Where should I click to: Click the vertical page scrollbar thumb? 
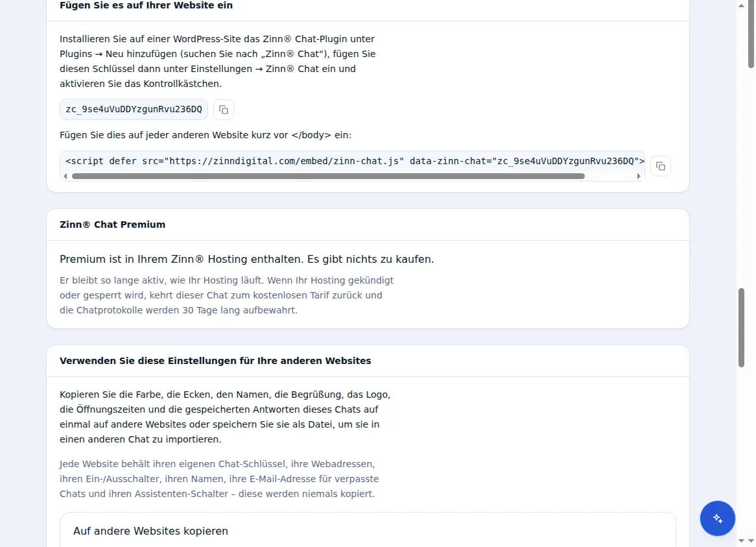click(741, 328)
